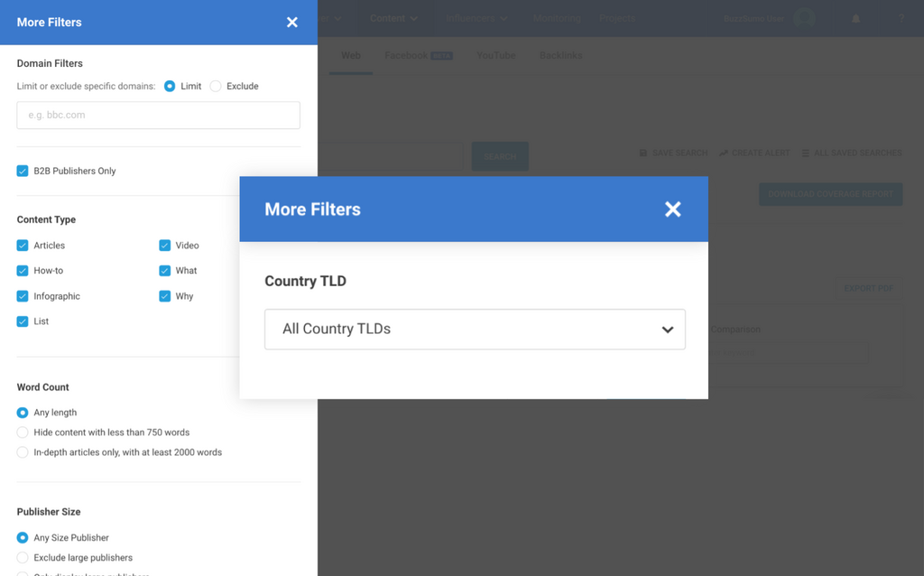Uncheck the B2B Publishers Only checkbox

pyautogui.click(x=23, y=171)
